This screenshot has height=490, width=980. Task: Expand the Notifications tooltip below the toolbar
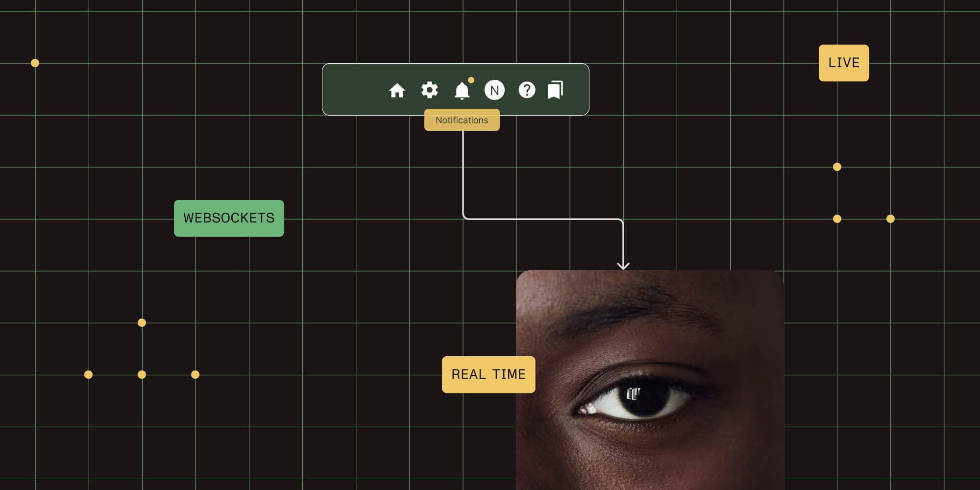coord(462,120)
